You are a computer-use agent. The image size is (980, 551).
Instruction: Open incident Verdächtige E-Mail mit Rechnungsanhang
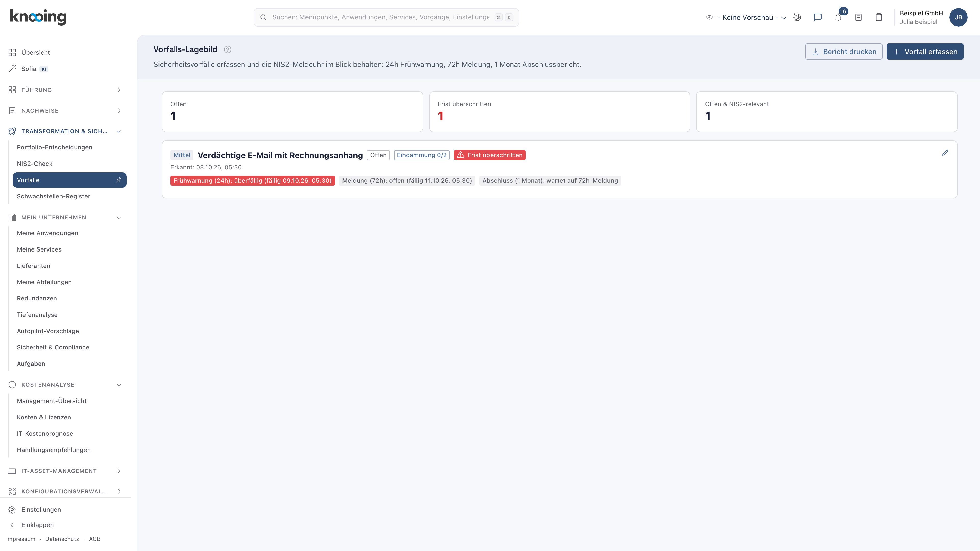[x=280, y=155]
